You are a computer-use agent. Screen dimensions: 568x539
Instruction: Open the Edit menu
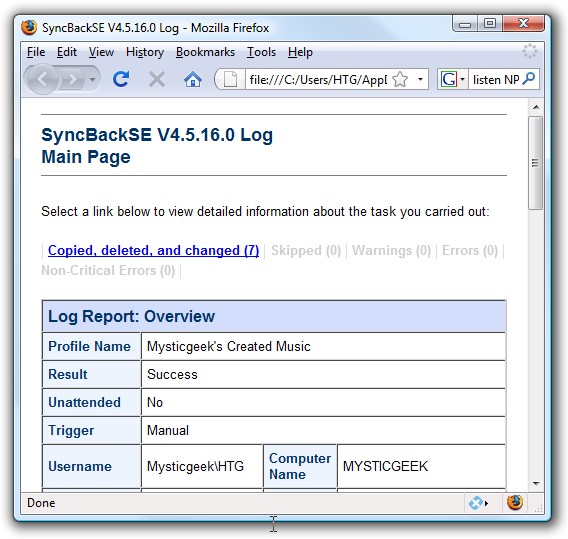(67, 52)
